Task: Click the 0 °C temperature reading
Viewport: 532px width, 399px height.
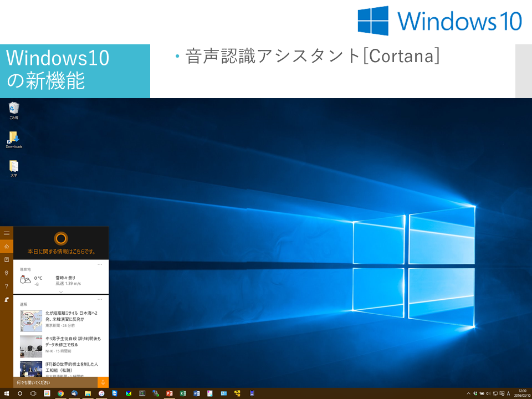Action: [38, 278]
